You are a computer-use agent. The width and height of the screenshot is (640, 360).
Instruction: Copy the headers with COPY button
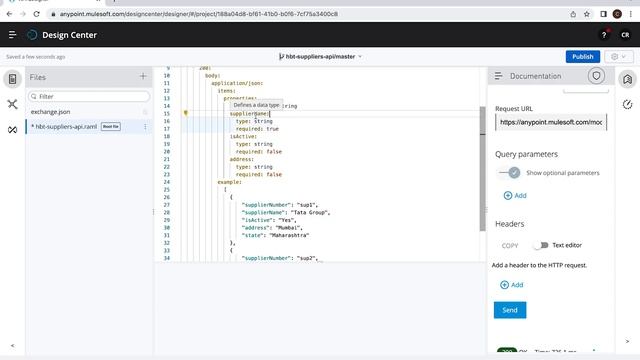tap(510, 245)
